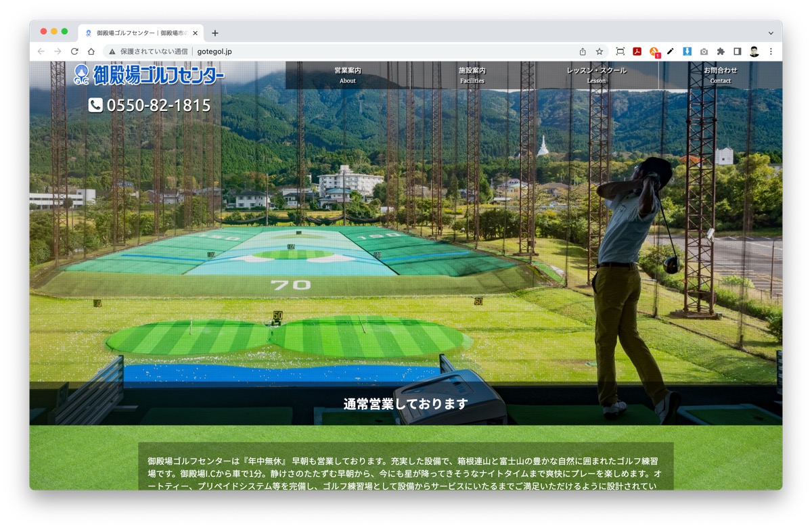Open the お問合わせ Contact page
Screen dimensions: 812x529
[x=720, y=74]
